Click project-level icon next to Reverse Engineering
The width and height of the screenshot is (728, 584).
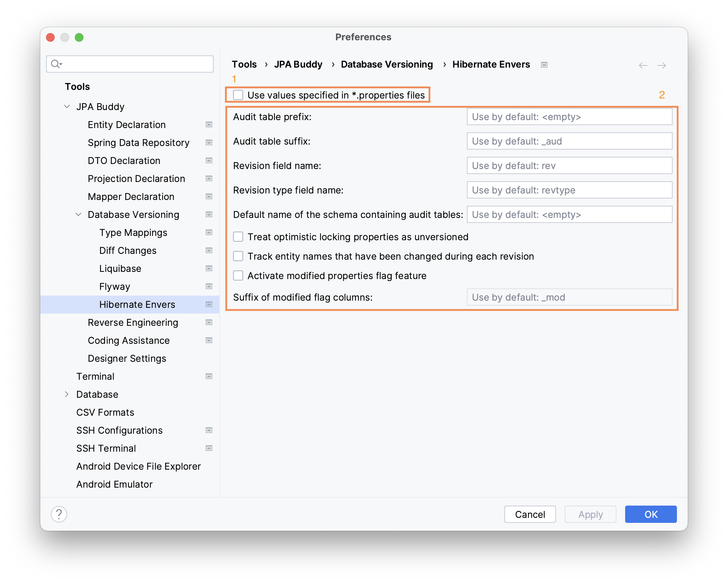pos(209,322)
